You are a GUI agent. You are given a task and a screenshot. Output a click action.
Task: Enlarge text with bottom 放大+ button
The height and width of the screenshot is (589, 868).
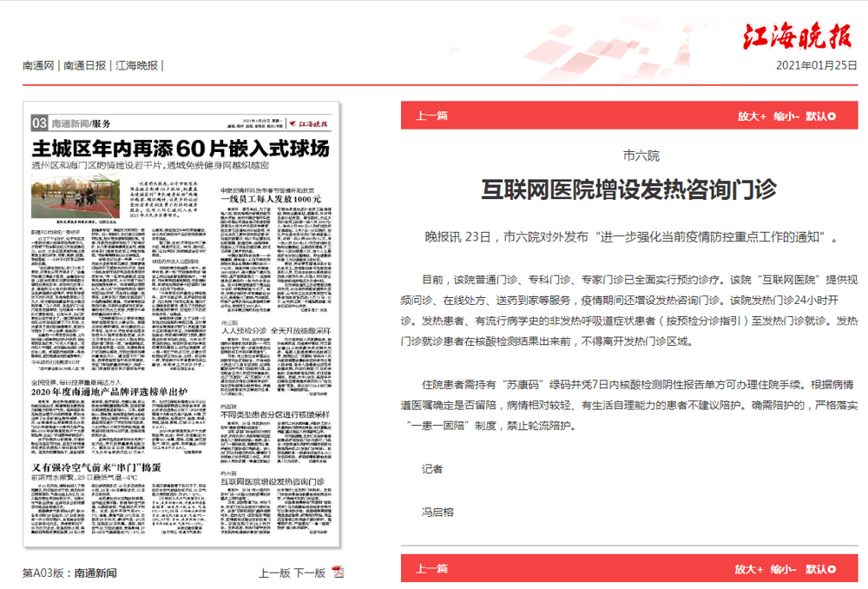[749, 569]
